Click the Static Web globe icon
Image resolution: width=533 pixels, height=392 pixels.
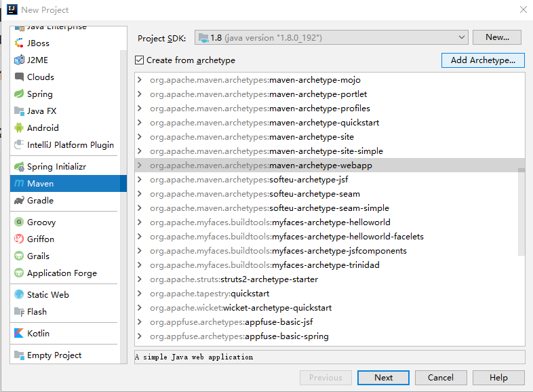19,294
